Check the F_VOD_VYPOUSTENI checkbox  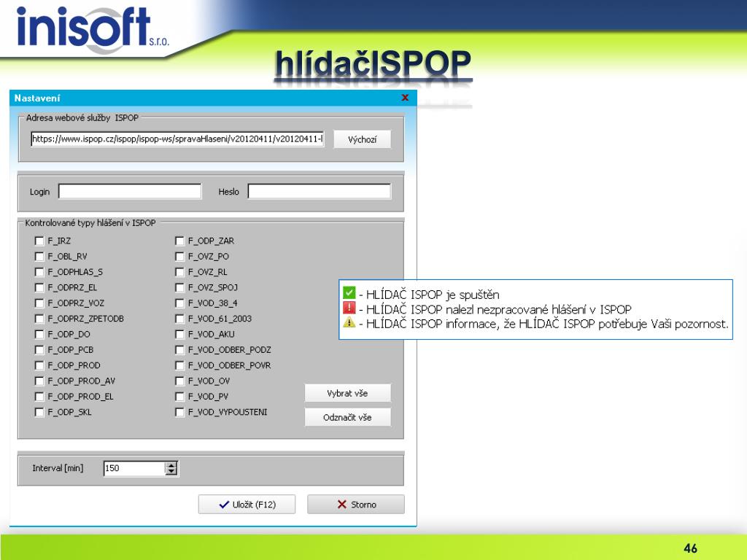pyautogui.click(x=179, y=412)
